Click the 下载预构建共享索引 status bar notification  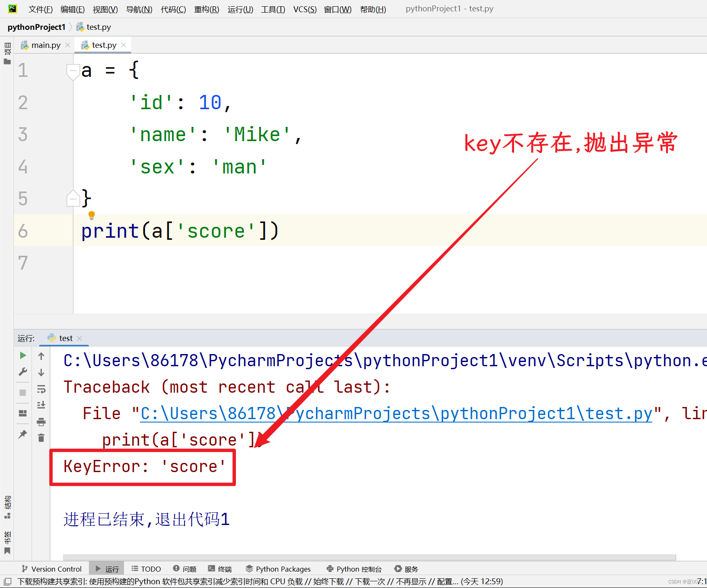(x=260, y=581)
